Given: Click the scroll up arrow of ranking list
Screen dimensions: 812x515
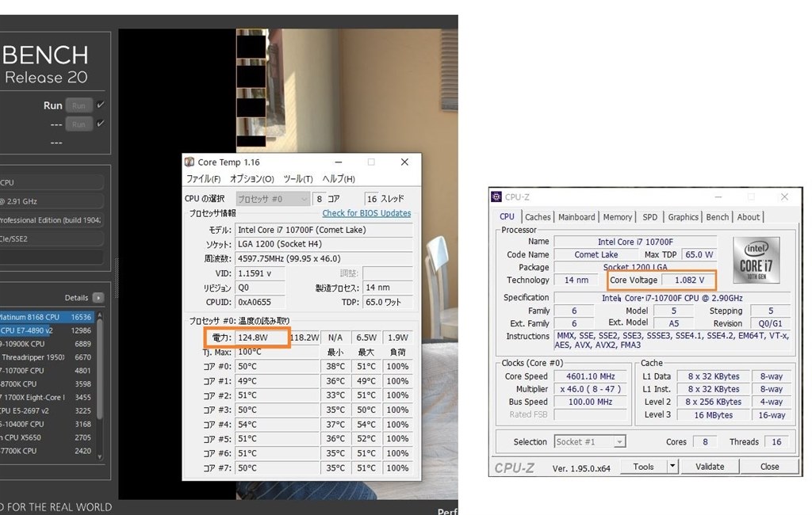Looking at the screenshot, I should [x=99, y=315].
